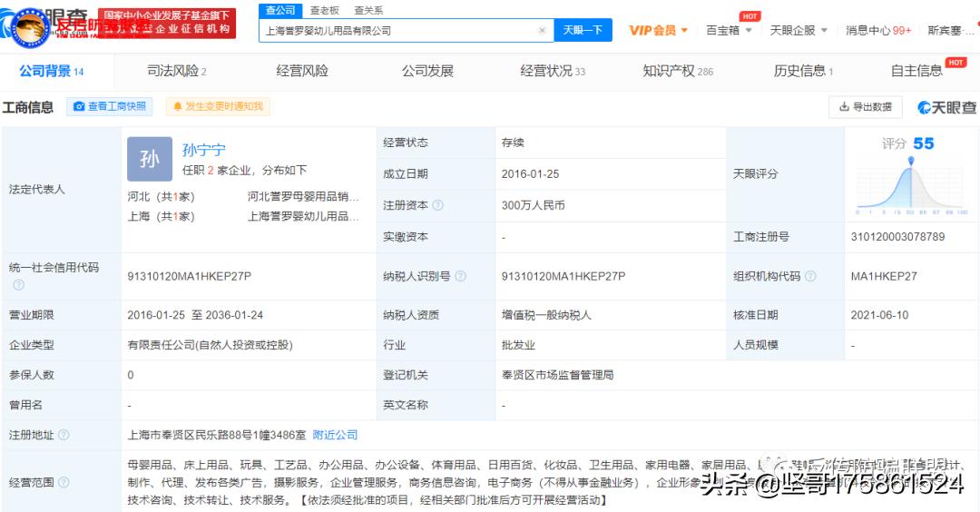Select the 经营状况 tab
The height and width of the screenshot is (512, 980).
click(x=553, y=72)
